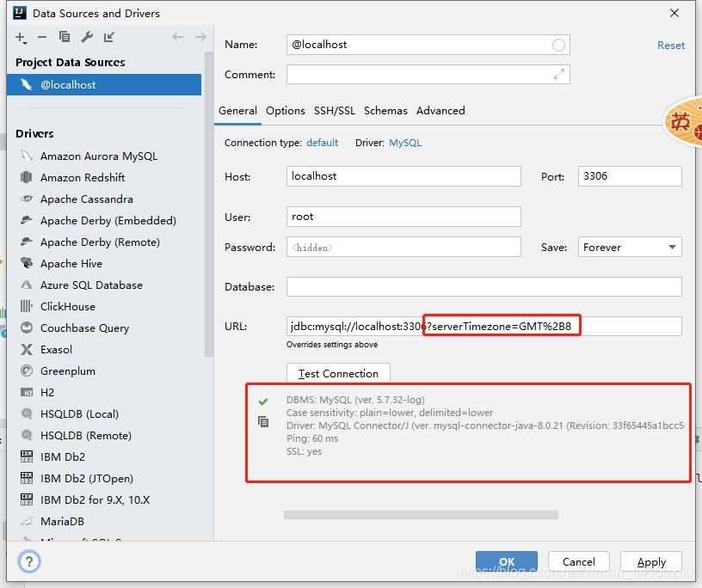Click the color circle in Name field
The image size is (702, 588).
pyautogui.click(x=558, y=46)
